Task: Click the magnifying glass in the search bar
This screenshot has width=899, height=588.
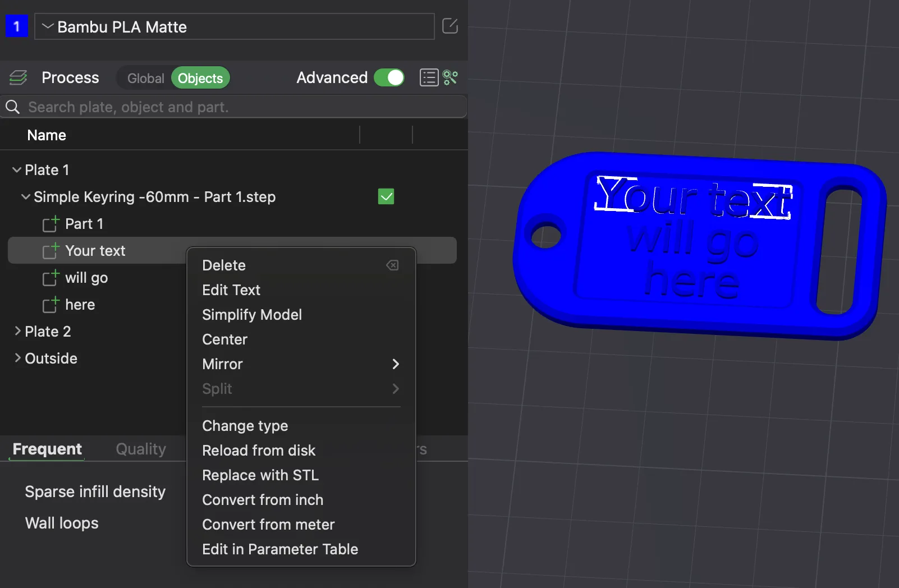Action: click(x=12, y=107)
